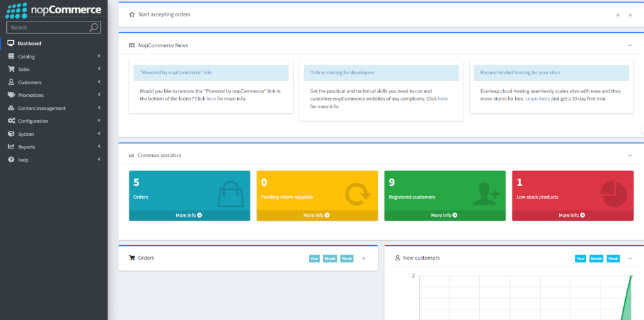Expand the Orders chart panel
The width and height of the screenshot is (644, 320).
click(x=364, y=258)
